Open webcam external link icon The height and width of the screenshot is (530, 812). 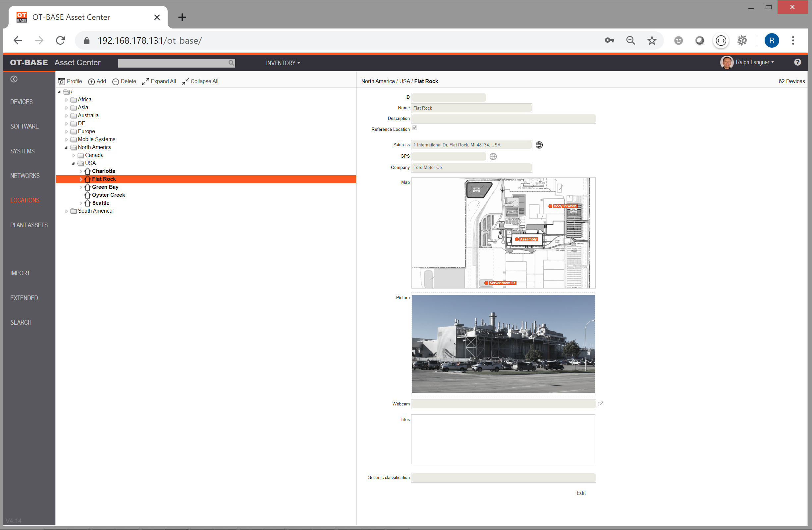[601, 404]
